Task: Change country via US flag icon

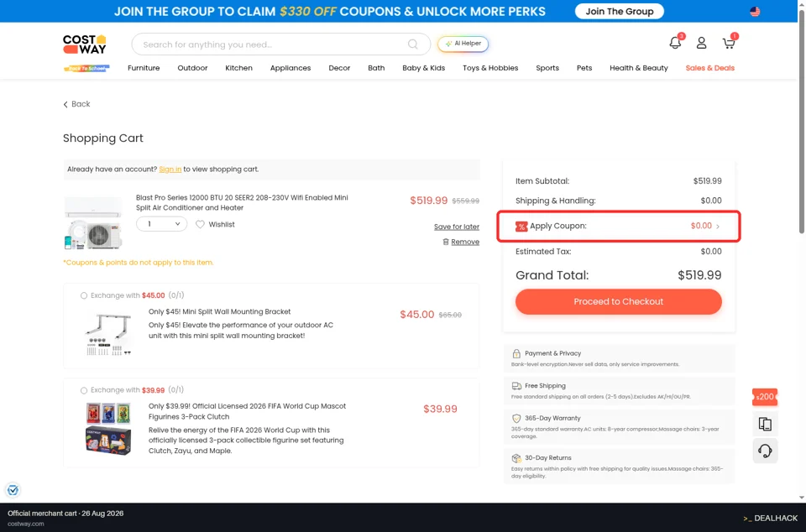Action: click(755, 11)
